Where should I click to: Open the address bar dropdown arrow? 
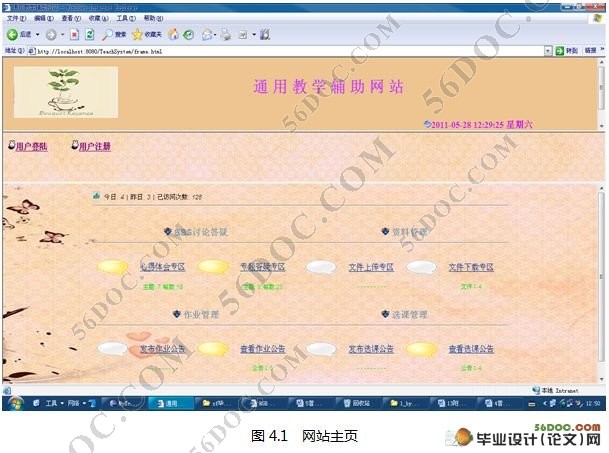point(548,50)
